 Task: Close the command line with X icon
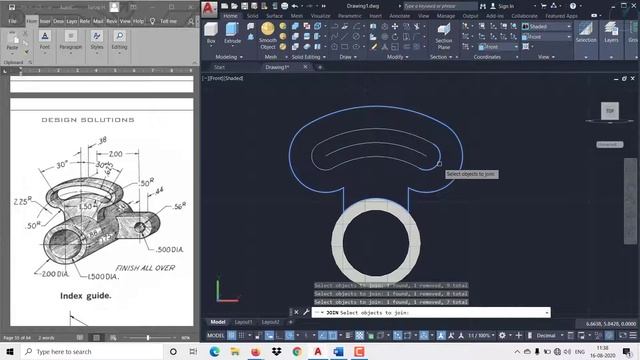click(x=296, y=312)
